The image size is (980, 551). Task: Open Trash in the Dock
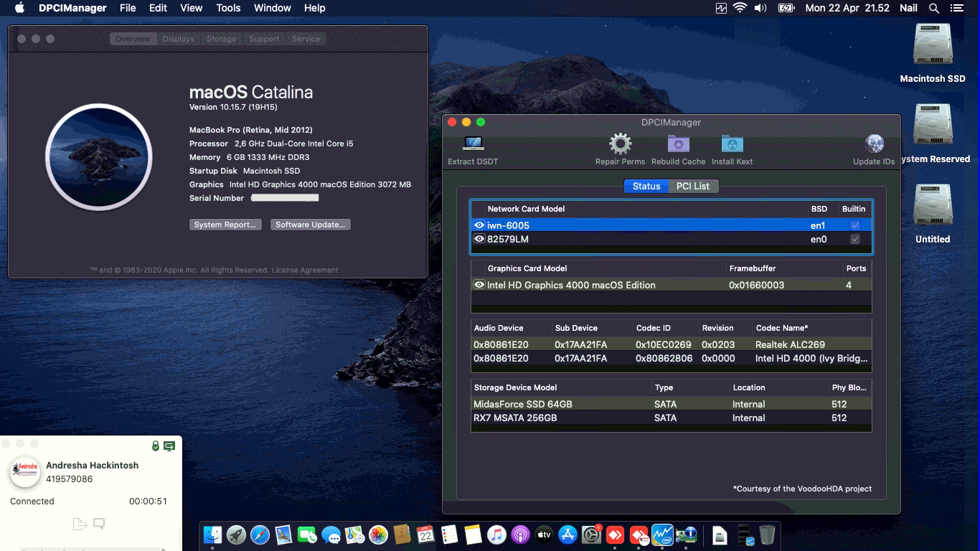click(767, 534)
